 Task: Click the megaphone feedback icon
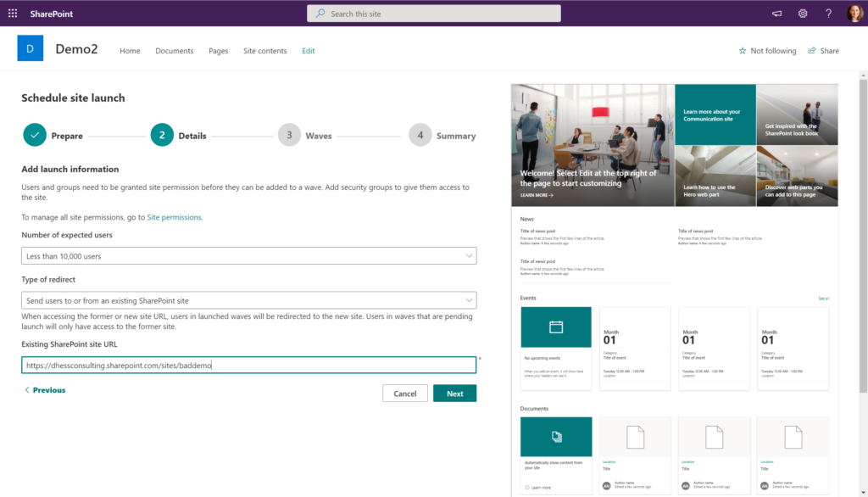tap(776, 14)
